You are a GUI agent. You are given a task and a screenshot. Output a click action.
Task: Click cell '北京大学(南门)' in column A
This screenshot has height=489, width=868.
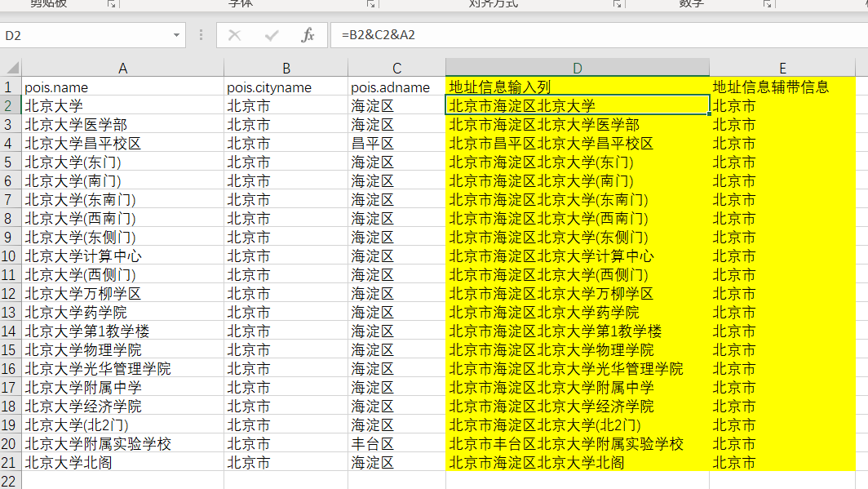pyautogui.click(x=123, y=180)
